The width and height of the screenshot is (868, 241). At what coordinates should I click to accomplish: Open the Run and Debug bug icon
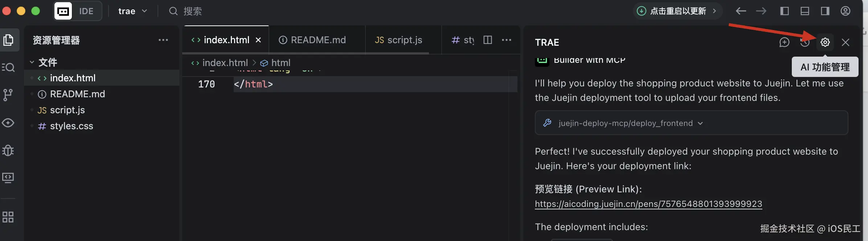click(x=8, y=150)
